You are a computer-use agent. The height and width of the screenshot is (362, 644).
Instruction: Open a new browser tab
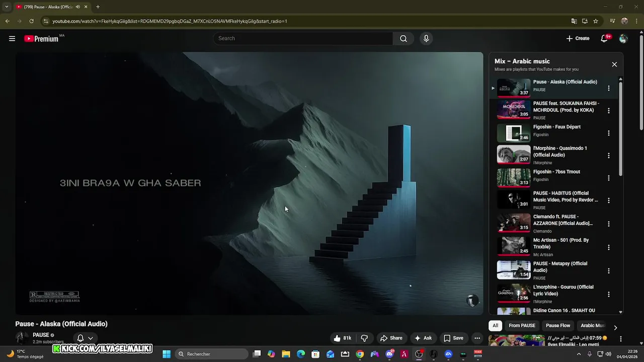tap(98, 7)
